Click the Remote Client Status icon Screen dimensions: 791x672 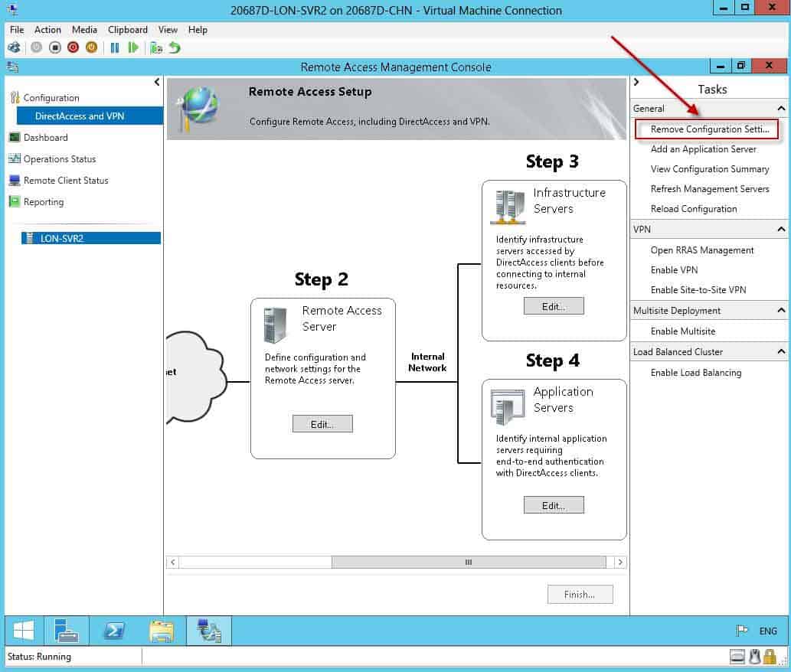tap(15, 181)
